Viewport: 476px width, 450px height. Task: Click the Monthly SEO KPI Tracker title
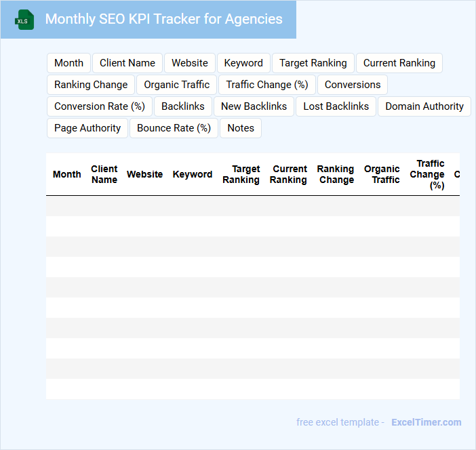163,19
